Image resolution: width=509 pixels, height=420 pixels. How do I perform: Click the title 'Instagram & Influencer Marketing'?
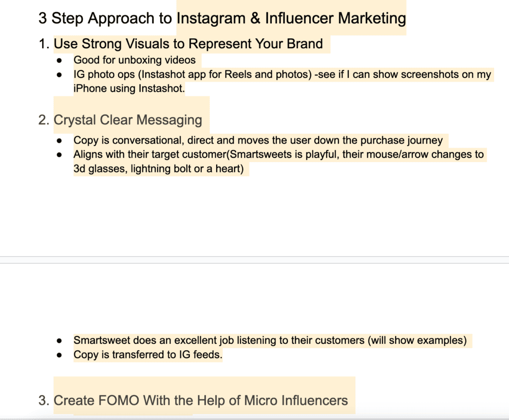291,18
